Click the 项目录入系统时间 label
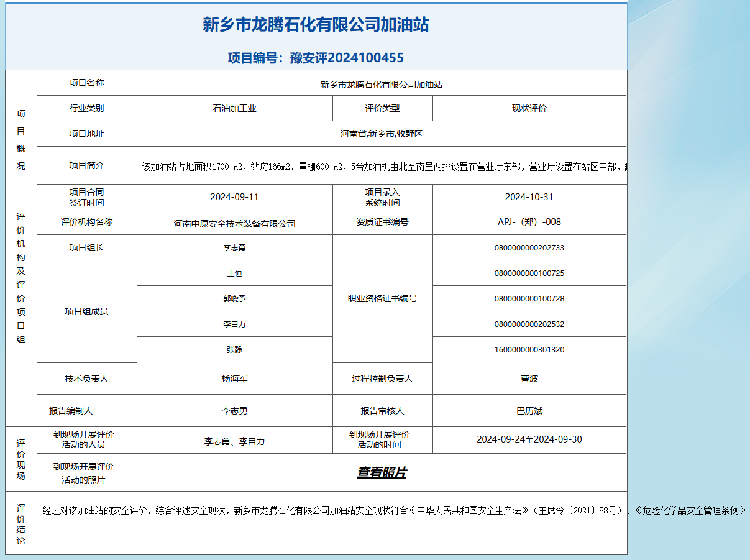This screenshot has height=560, width=750. click(382, 197)
